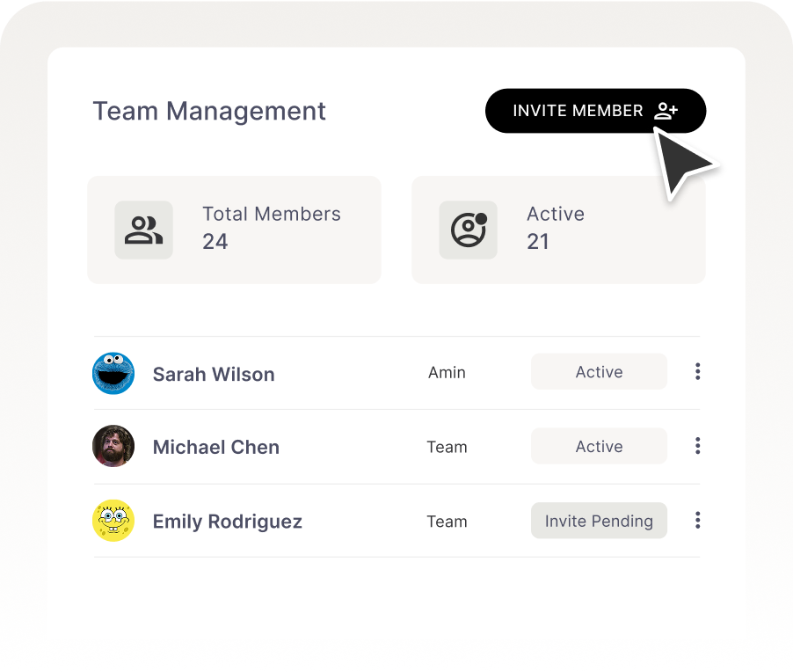
Task: Click the Active users status icon
Action: coord(468,230)
